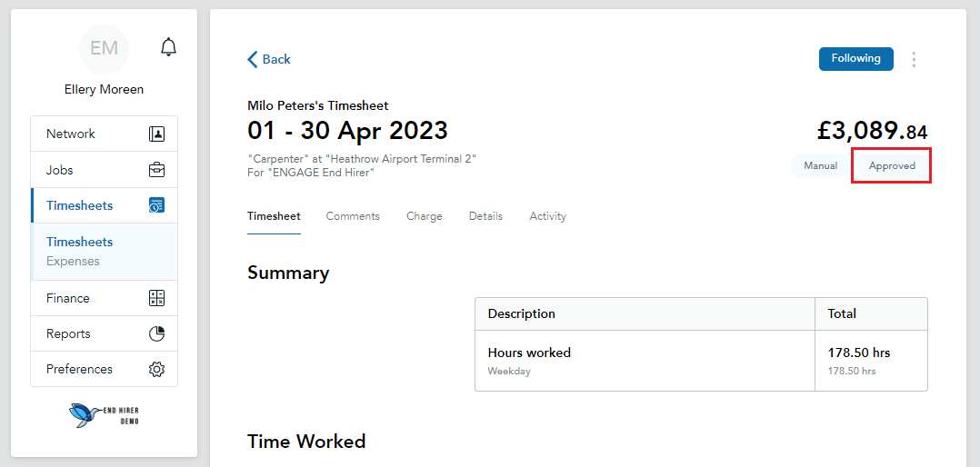980x467 pixels.
Task: Switch to the Charge tab
Action: 425,216
